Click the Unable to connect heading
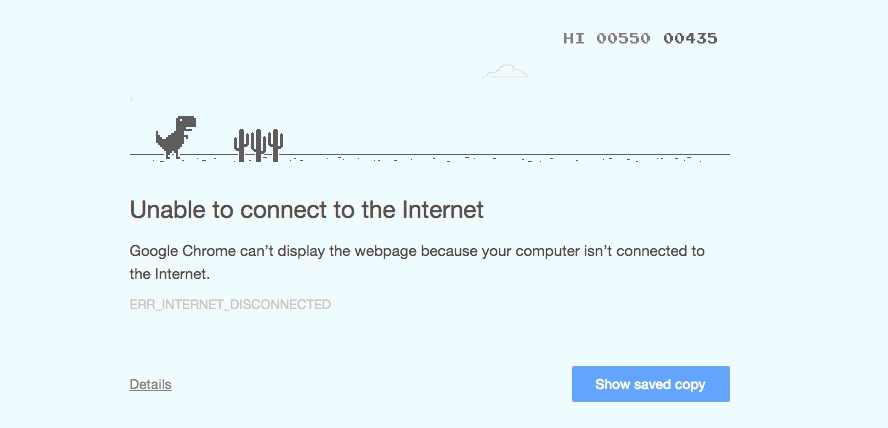This screenshot has height=428, width=888. click(x=306, y=210)
